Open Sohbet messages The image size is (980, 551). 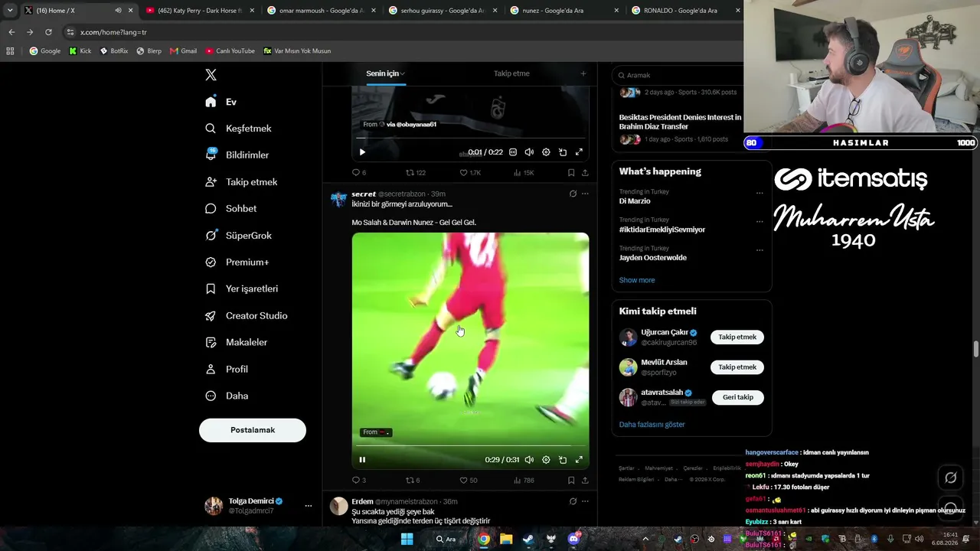coord(230,209)
